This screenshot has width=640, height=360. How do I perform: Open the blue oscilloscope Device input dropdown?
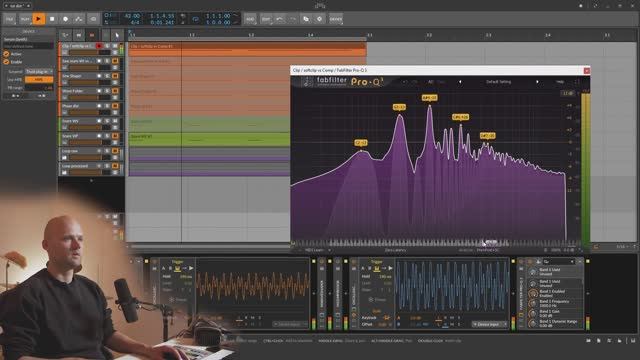[x=489, y=324]
